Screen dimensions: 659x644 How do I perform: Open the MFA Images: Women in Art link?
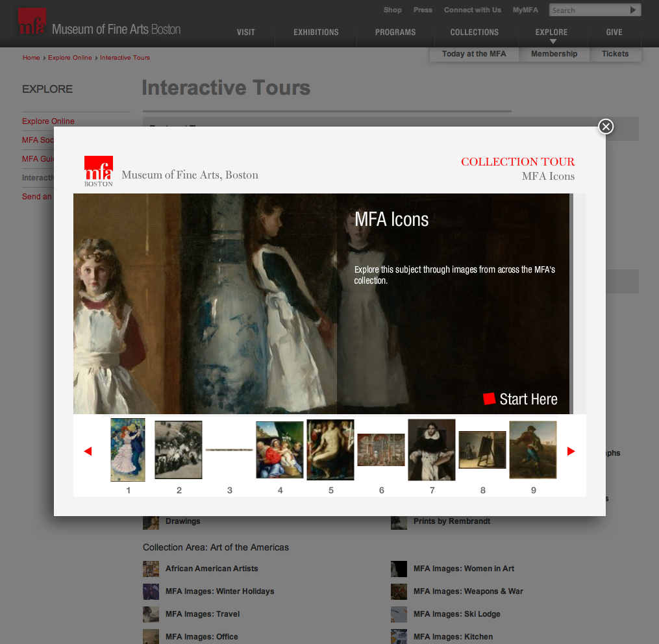pos(464,569)
